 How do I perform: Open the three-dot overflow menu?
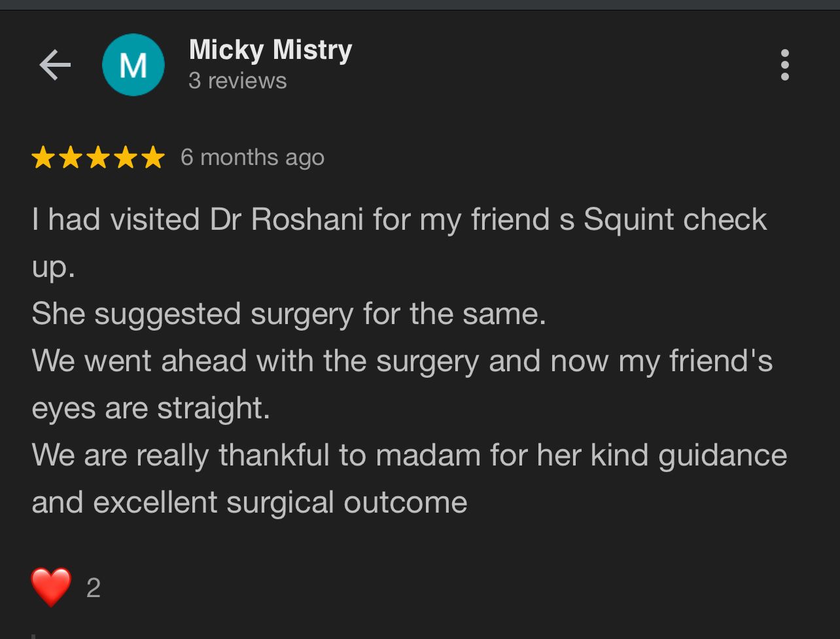click(784, 64)
